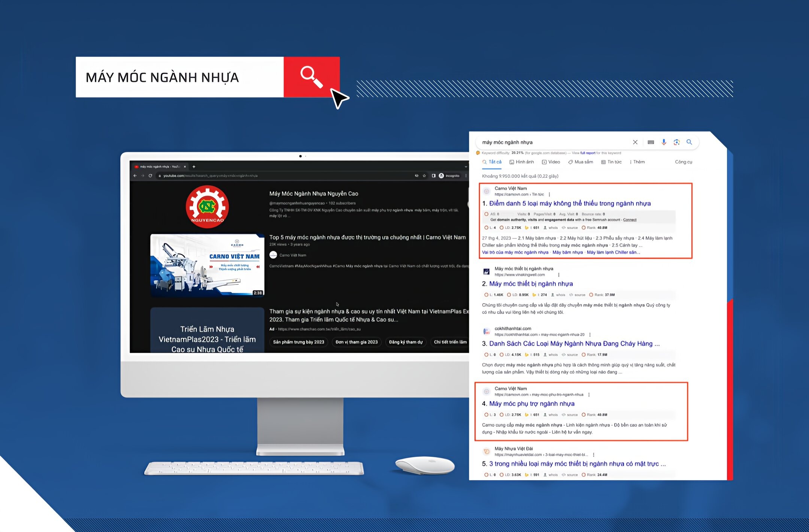Open the Máy Móc Ngành Nhựa Nguyễn Cao channel
The height and width of the screenshot is (532, 809).
[x=314, y=194]
